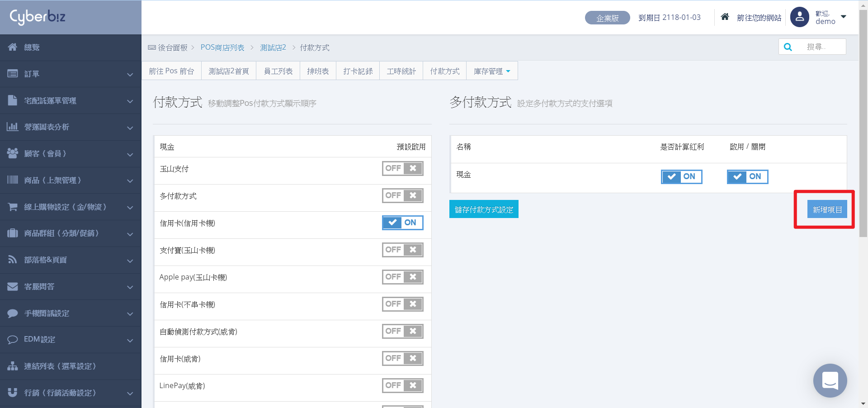Open 測試店2 breadcrumb link
This screenshot has height=408, width=868.
tap(273, 47)
